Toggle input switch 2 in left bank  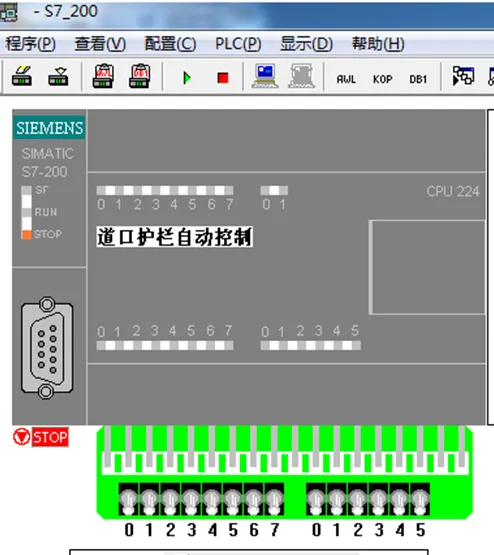[x=170, y=499]
